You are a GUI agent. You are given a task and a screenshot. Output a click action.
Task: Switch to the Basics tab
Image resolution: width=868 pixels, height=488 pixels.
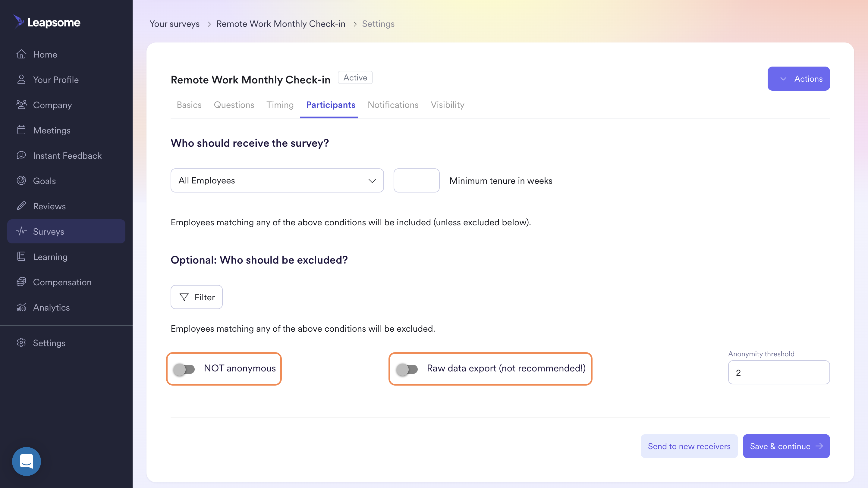pyautogui.click(x=189, y=105)
